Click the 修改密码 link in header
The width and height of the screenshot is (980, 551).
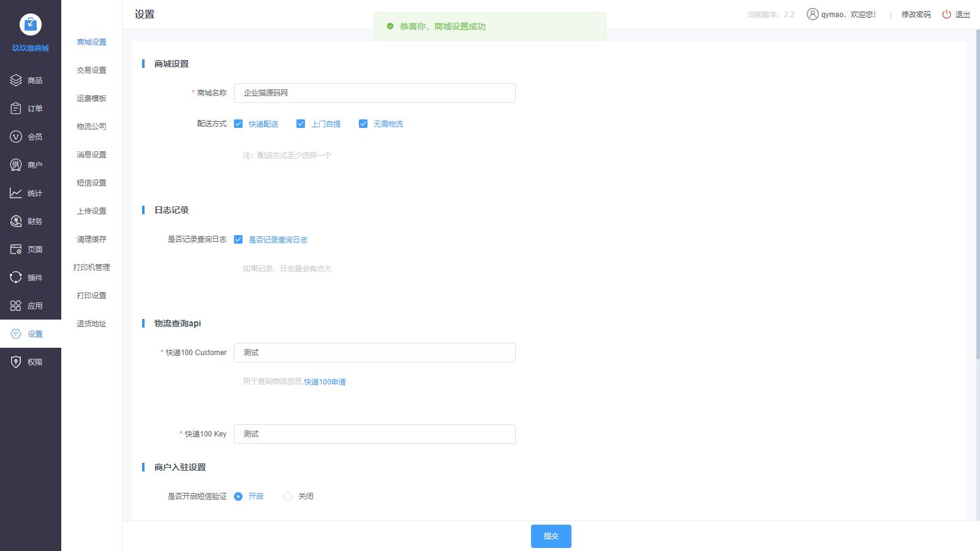(x=916, y=15)
